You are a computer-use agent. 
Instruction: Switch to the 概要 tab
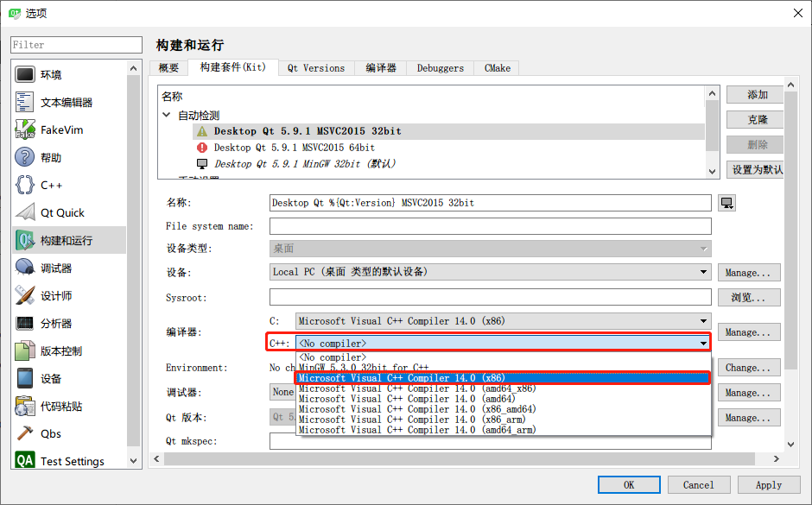click(168, 68)
